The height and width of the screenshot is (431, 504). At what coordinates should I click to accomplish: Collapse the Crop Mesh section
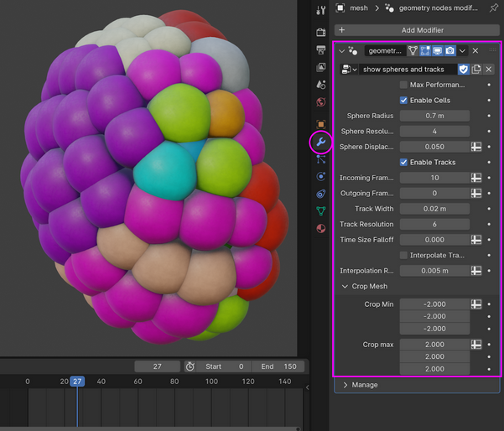click(345, 287)
